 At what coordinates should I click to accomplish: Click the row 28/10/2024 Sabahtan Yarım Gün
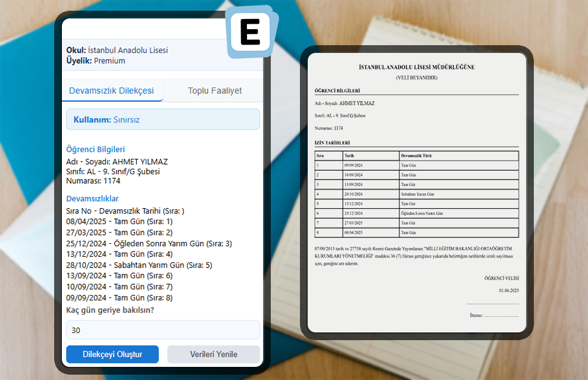pyautogui.click(x=139, y=265)
